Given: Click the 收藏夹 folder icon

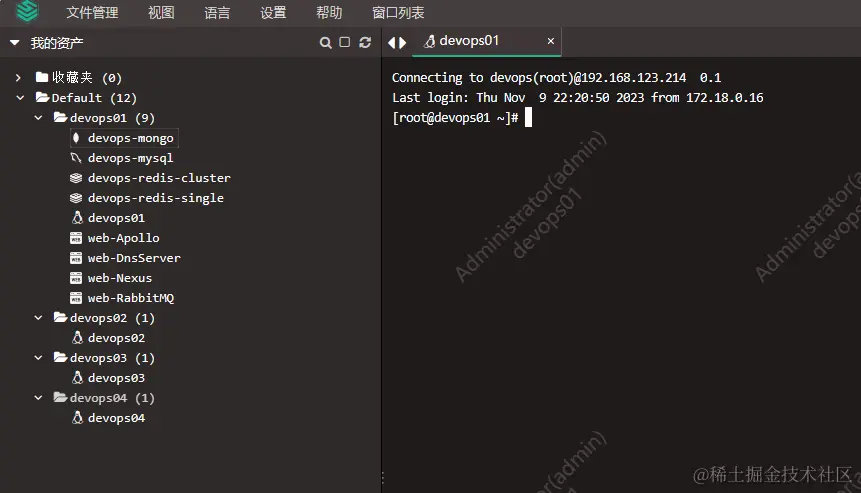Looking at the screenshot, I should point(42,77).
